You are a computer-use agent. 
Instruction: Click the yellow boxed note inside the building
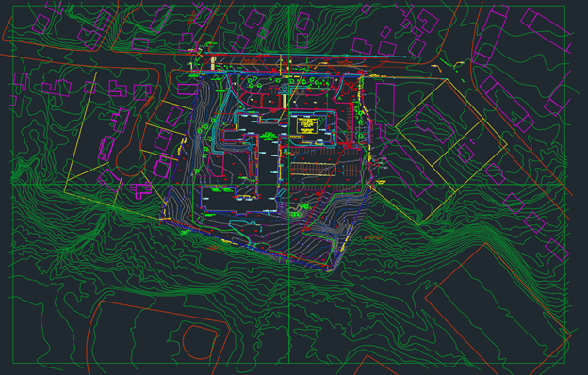tap(307, 126)
